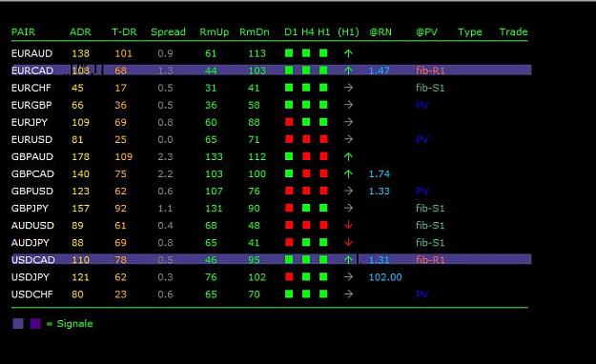
Task: Click fib-R1 label in USDCAD row
Action: tap(430, 260)
